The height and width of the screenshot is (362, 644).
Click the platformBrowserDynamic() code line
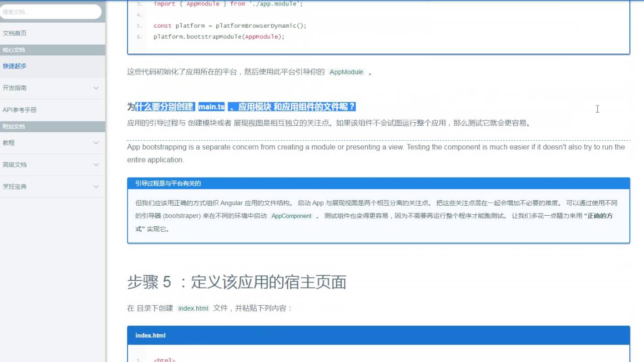coord(230,26)
